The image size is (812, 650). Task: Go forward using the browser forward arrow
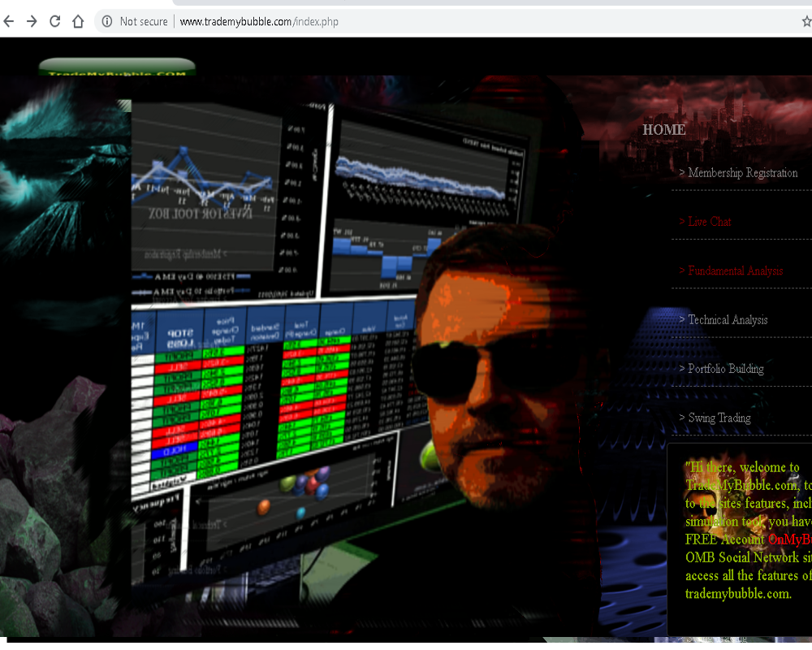(x=32, y=21)
